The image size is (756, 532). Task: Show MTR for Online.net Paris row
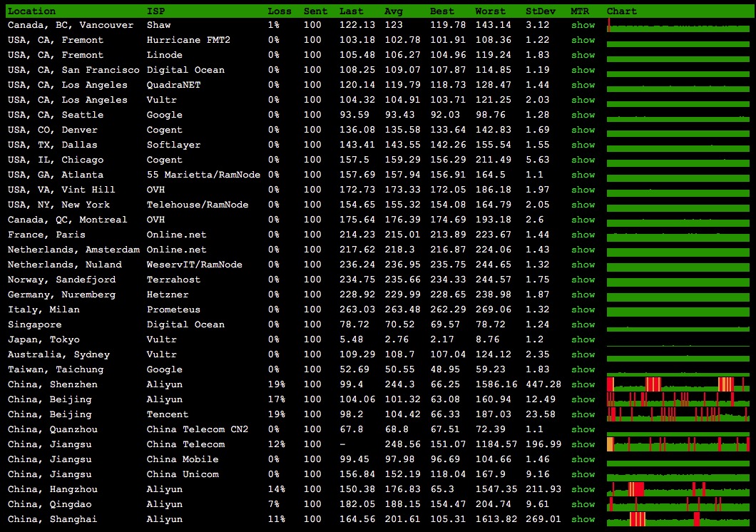point(583,235)
